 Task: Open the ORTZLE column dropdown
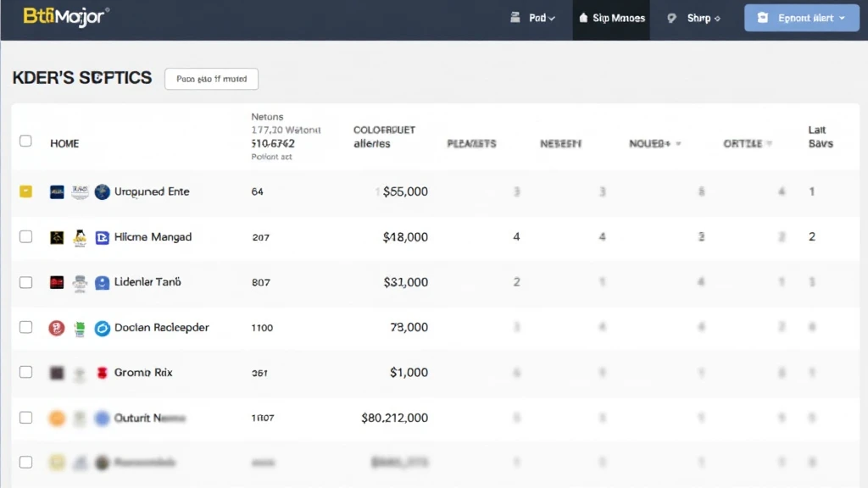click(x=748, y=144)
